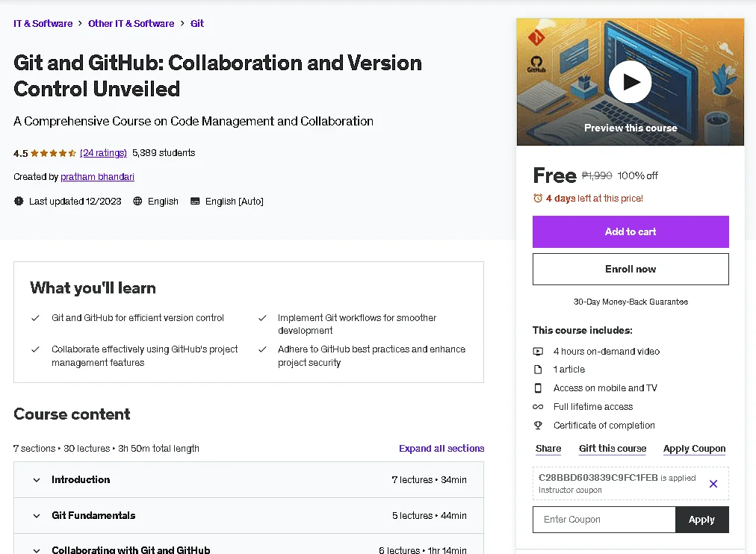Click the Introduction section title

point(81,480)
